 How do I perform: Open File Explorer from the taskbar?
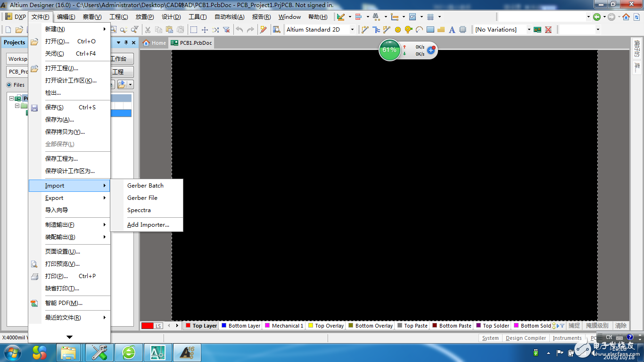pos(69,353)
